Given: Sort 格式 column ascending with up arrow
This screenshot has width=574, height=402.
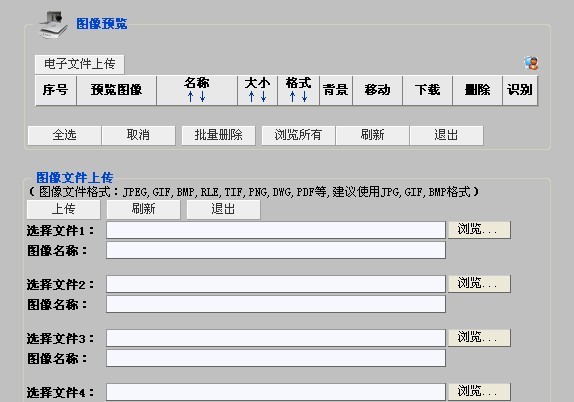Looking at the screenshot, I should [x=292, y=97].
